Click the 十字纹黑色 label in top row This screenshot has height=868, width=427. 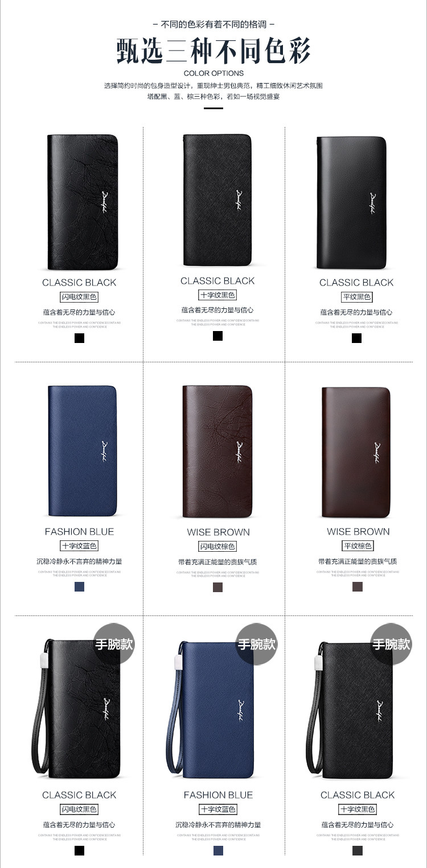217,295
